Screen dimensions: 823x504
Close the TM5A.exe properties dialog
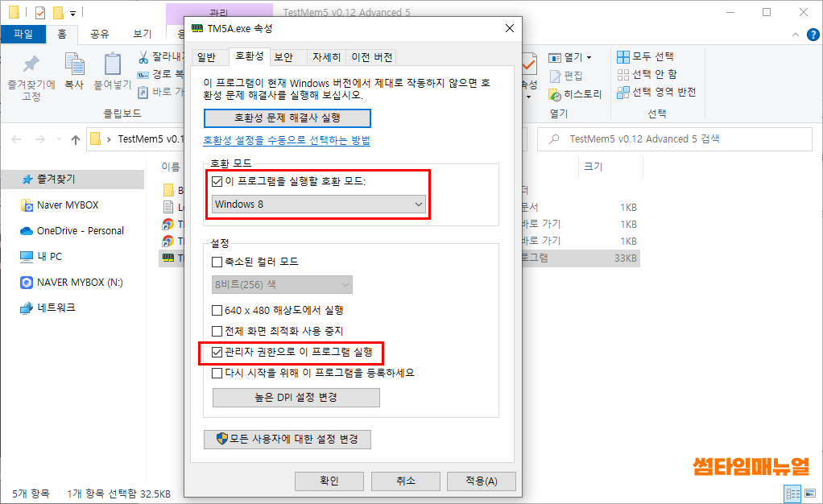[509, 28]
